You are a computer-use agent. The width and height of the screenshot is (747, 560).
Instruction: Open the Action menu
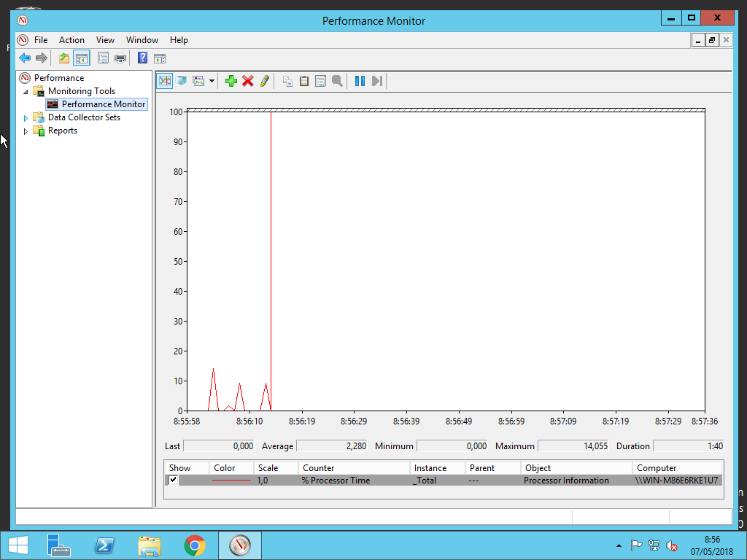71,40
